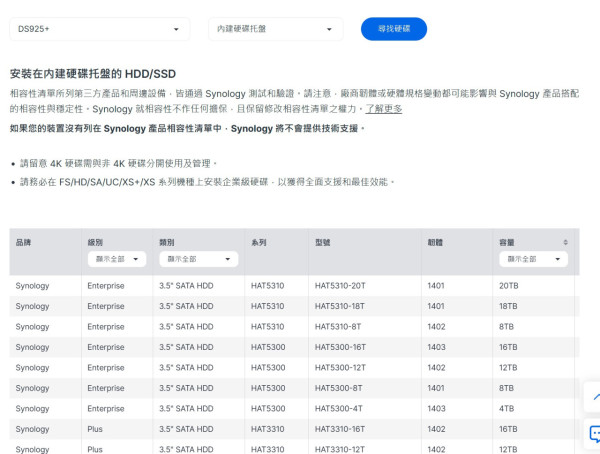Click the blue 尋找硬碟 button
This screenshot has height=454, width=600.
click(x=394, y=29)
